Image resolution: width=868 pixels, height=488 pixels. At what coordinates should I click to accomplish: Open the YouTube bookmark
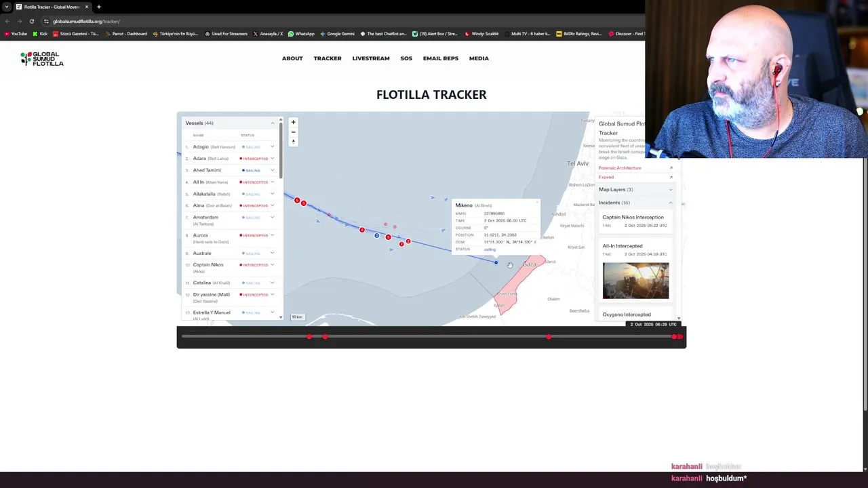point(16,34)
